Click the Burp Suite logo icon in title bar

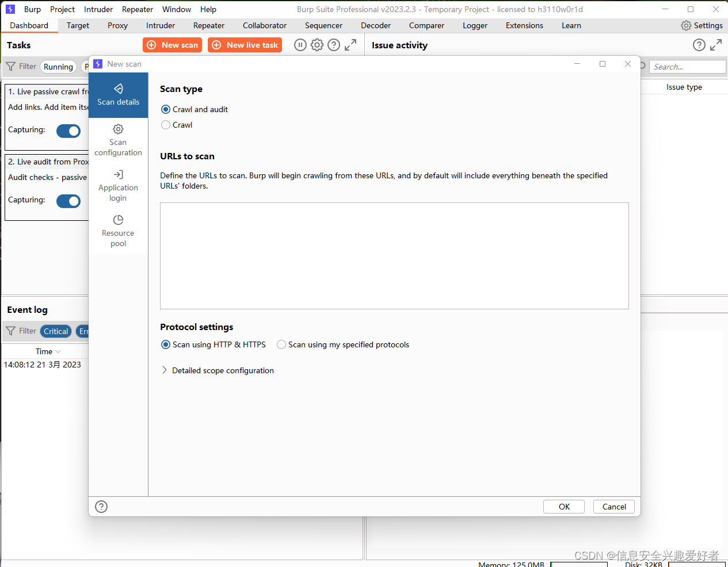pyautogui.click(x=10, y=9)
